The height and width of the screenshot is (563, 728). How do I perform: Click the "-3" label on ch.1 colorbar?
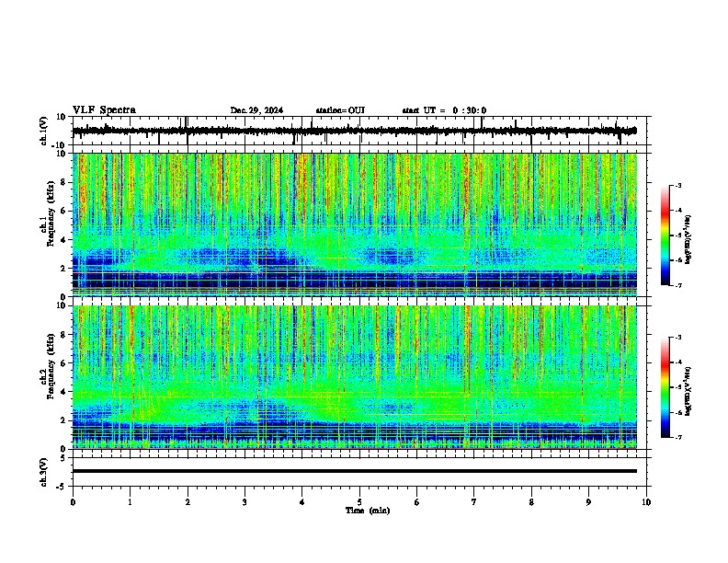tap(678, 185)
